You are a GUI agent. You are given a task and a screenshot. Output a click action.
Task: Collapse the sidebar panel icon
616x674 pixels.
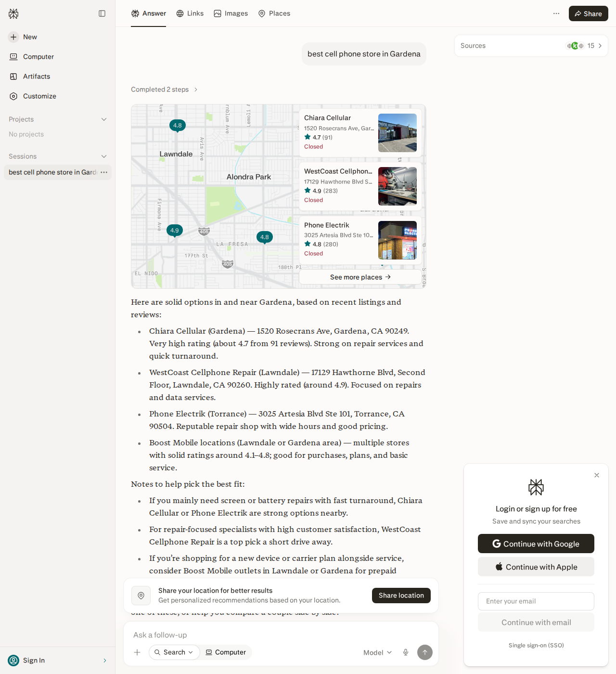[102, 13]
